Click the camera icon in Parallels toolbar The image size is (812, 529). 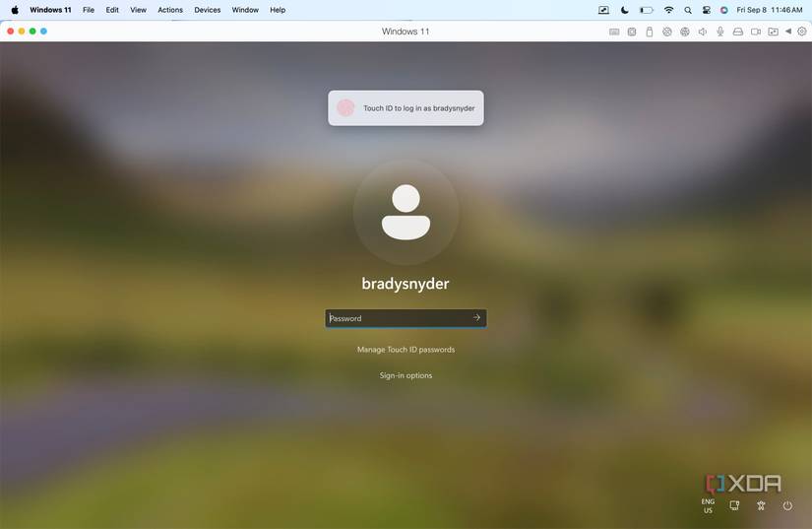756,32
